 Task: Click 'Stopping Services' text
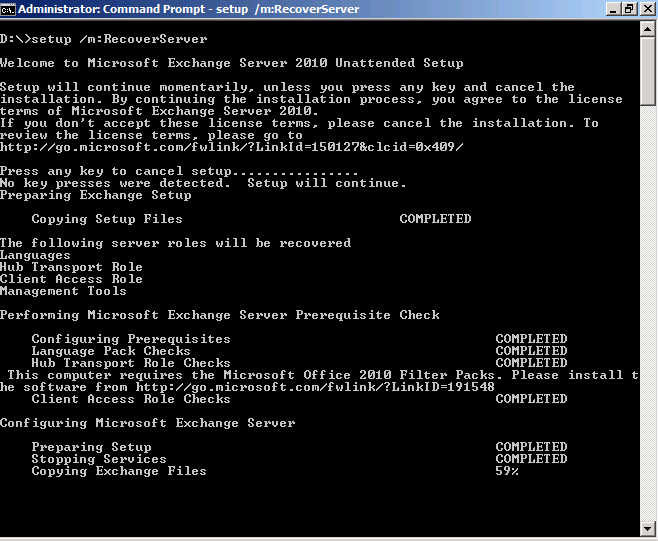click(x=99, y=459)
